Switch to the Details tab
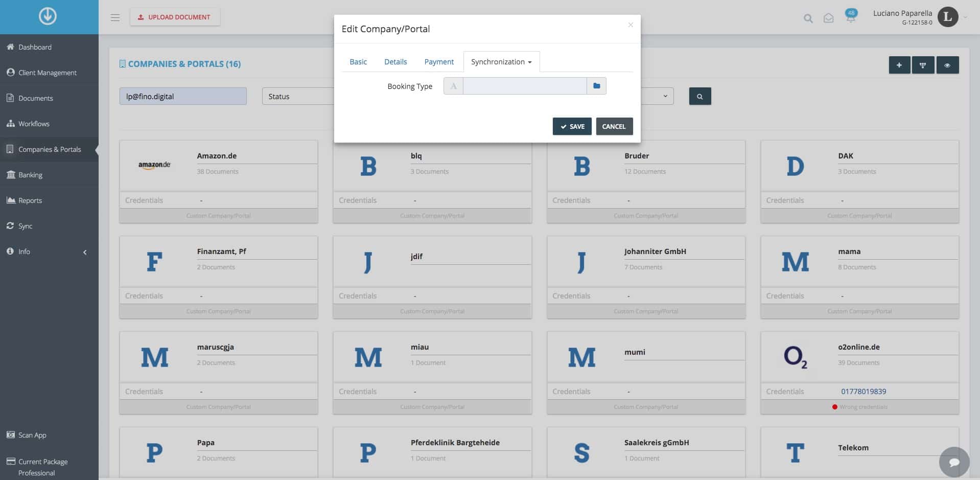Screen dimensions: 980x480 tap(395, 61)
